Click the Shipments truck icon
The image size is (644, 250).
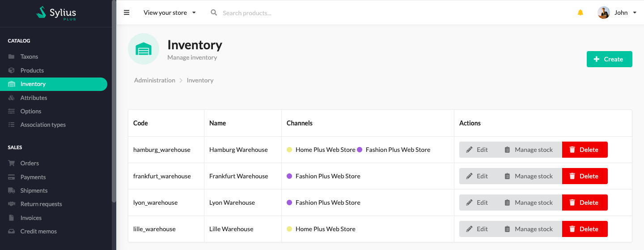(x=12, y=190)
